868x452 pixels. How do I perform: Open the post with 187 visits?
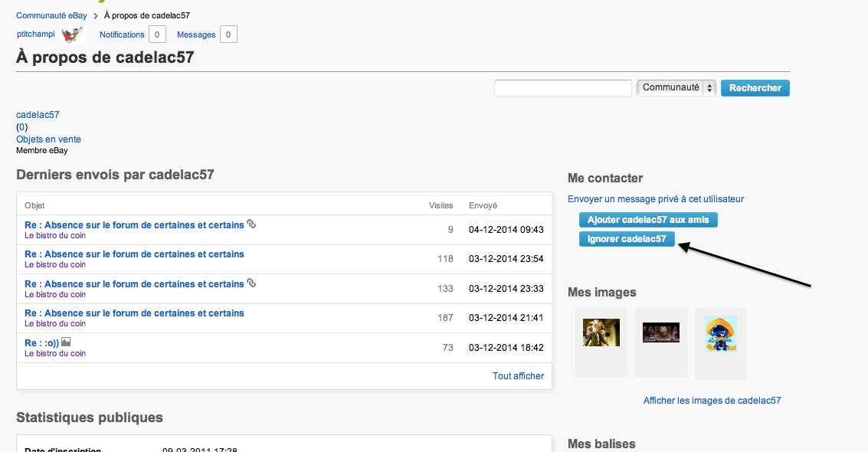tap(134, 313)
